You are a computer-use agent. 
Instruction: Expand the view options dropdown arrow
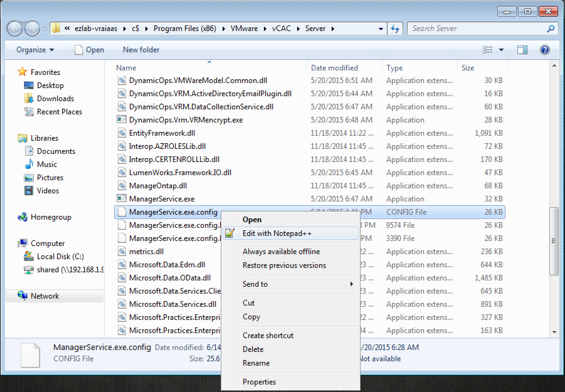pos(501,50)
